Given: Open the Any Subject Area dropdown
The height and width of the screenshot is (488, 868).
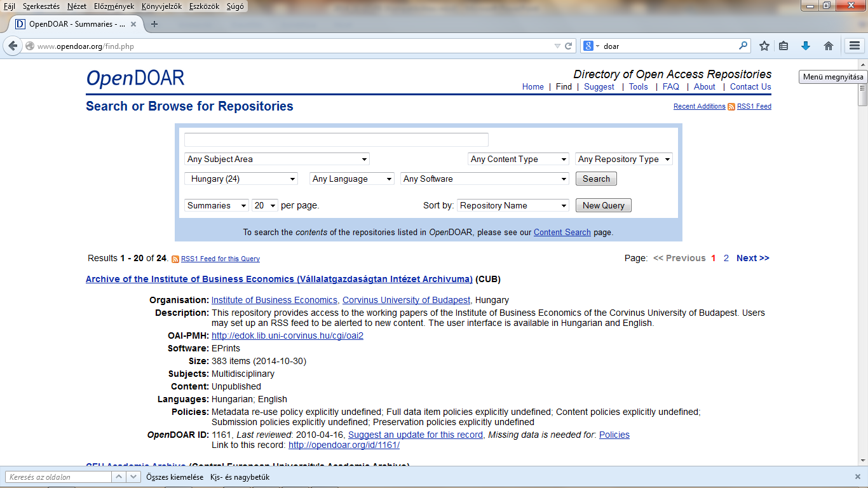Looking at the screenshot, I should click(x=277, y=159).
